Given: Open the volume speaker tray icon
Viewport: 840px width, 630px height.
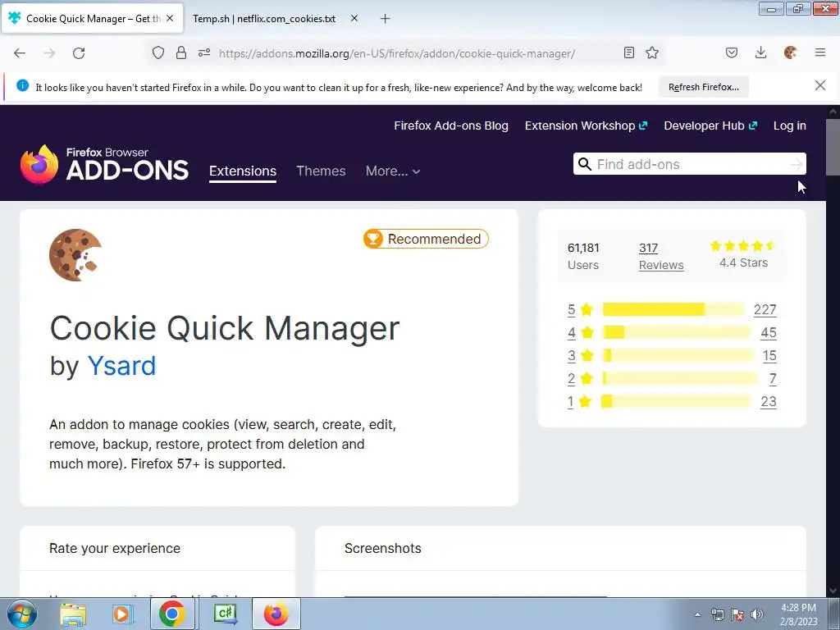Looking at the screenshot, I should point(757,614).
